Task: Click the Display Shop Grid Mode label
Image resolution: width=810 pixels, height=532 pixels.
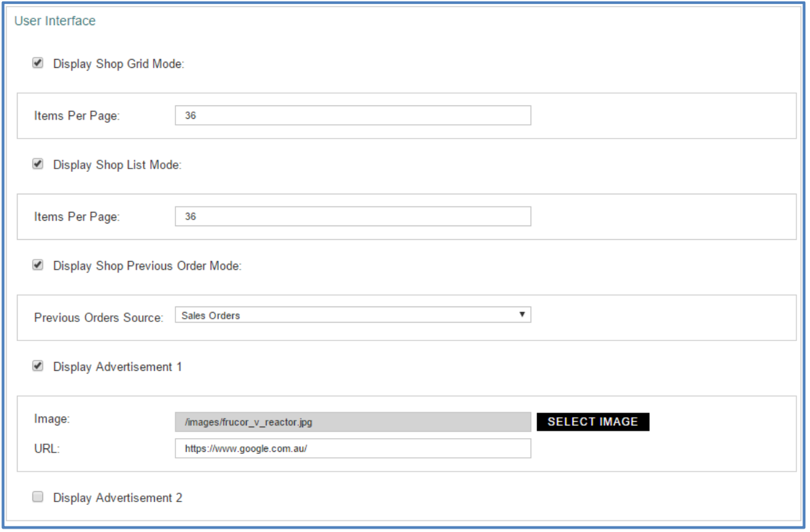Action: 119,64
